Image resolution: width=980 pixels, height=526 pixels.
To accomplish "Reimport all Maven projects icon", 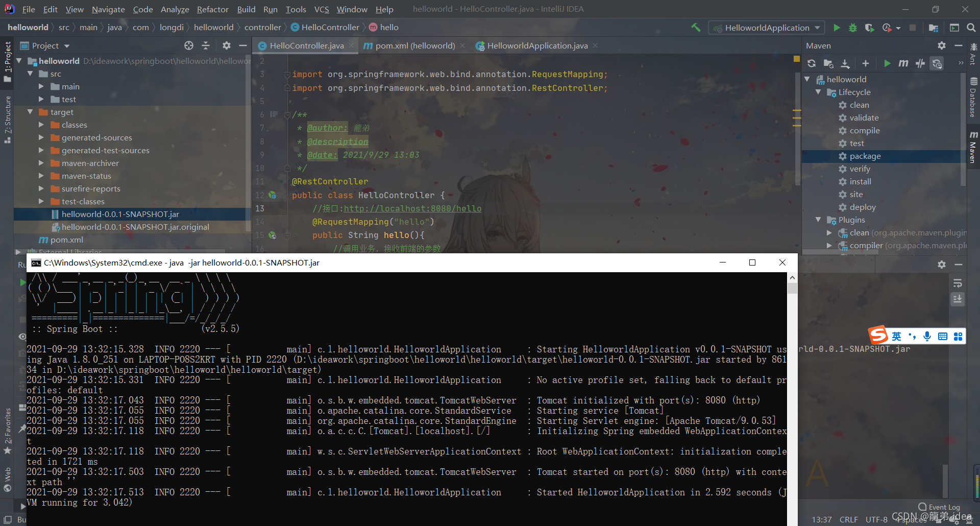I will pyautogui.click(x=812, y=63).
